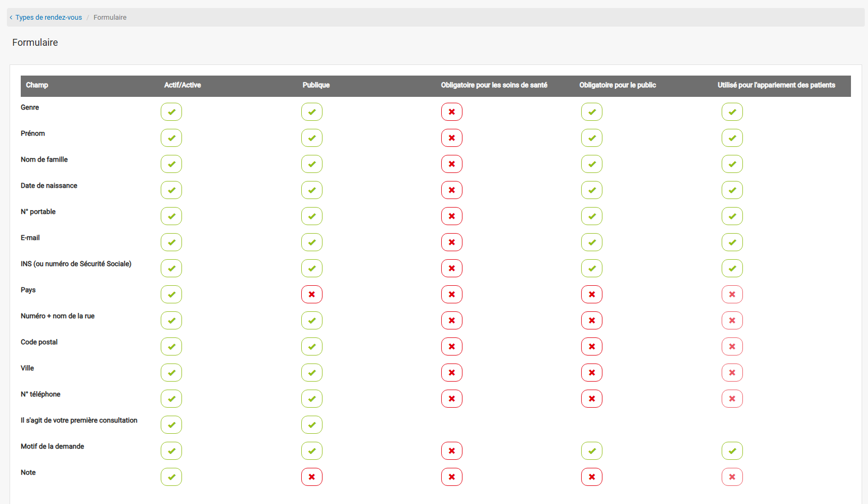
Task: Disable Actif/Active for Numéro + nom de la rue
Action: pyautogui.click(x=171, y=320)
